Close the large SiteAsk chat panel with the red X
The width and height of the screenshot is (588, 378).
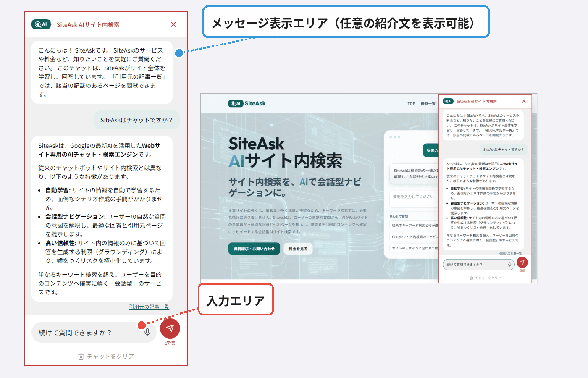click(173, 24)
